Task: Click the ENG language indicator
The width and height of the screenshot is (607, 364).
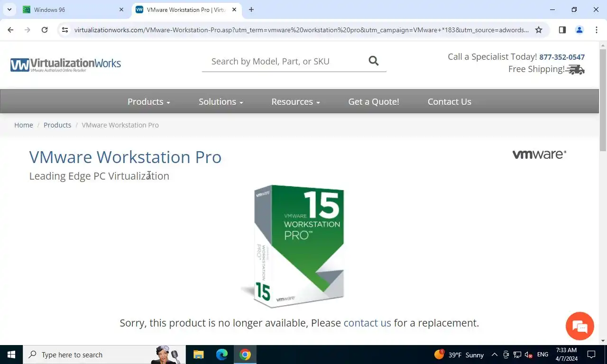Action: pos(543,355)
